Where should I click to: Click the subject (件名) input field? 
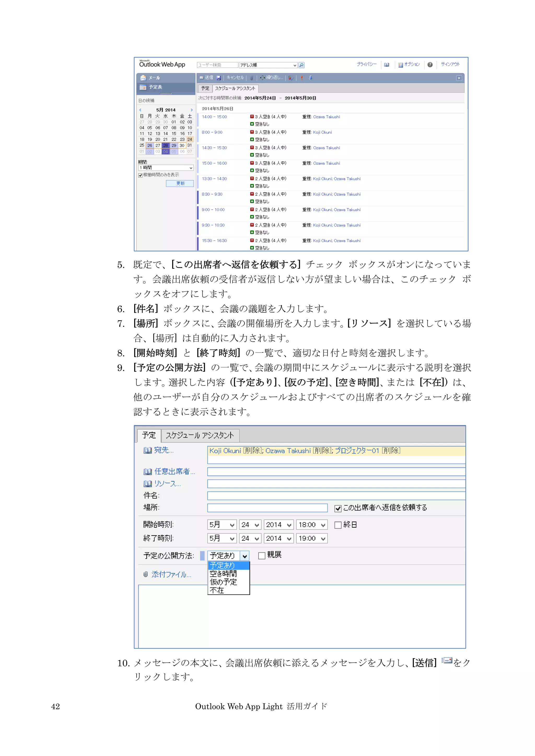pos(336,496)
